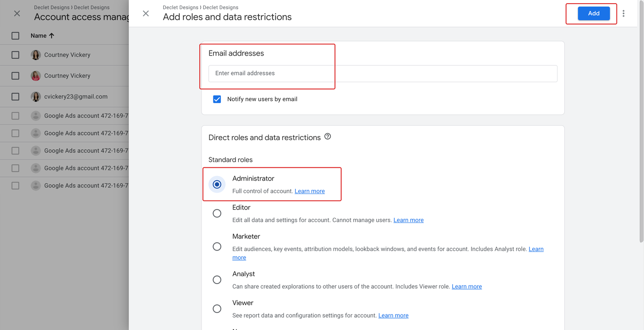
Task: Choose the Viewer role
Action: [217, 309]
